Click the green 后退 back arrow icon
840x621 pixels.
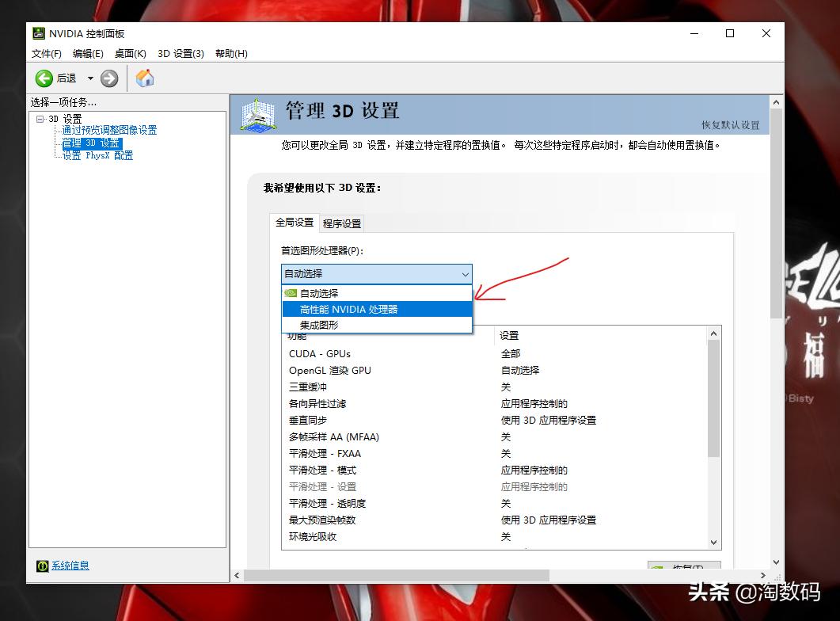44,78
